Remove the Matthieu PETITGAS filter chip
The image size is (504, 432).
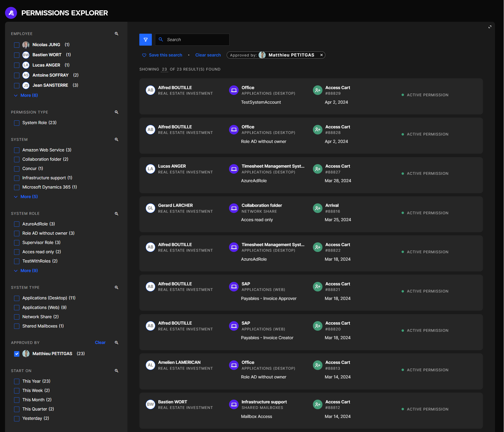321,55
